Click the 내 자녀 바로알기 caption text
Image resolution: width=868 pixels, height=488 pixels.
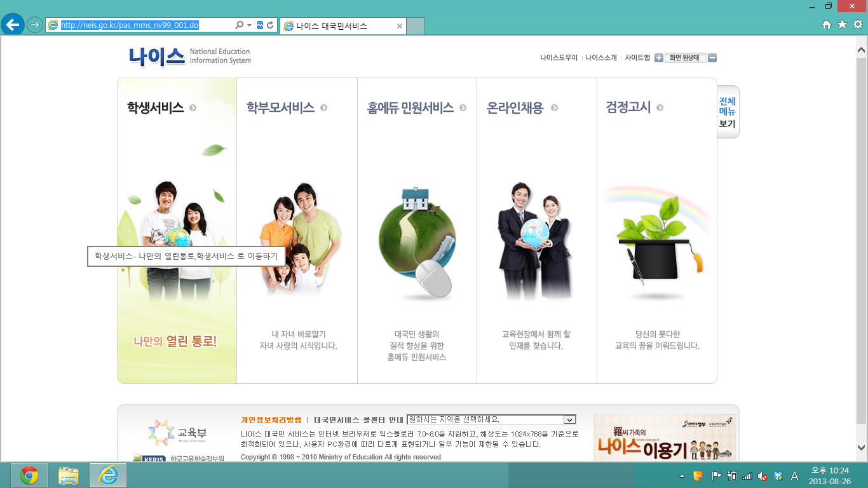(x=299, y=334)
